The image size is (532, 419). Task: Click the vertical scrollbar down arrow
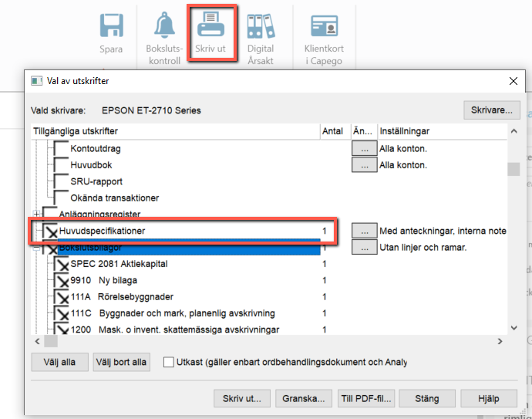click(x=514, y=328)
